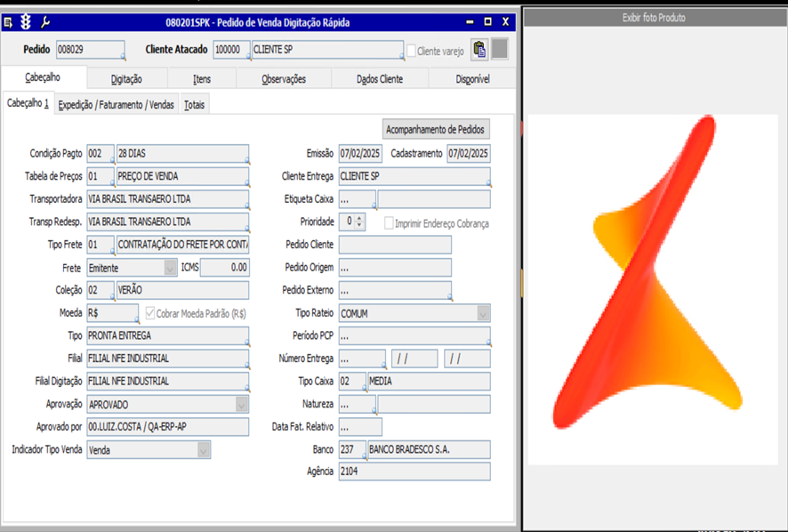Screen dimensions: 788x532
Task: Open lookup for the Moeda R$ field
Action: click(136, 319)
